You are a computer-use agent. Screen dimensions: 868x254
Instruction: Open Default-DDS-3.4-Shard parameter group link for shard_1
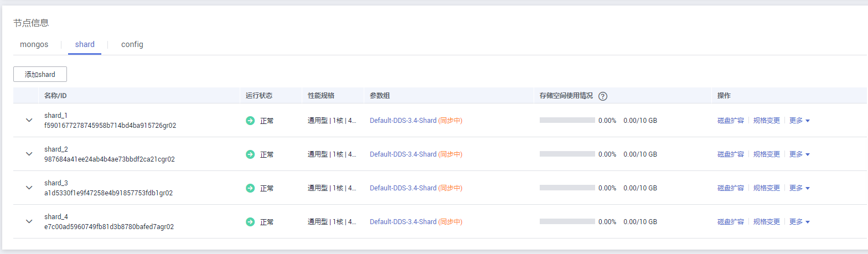click(403, 121)
